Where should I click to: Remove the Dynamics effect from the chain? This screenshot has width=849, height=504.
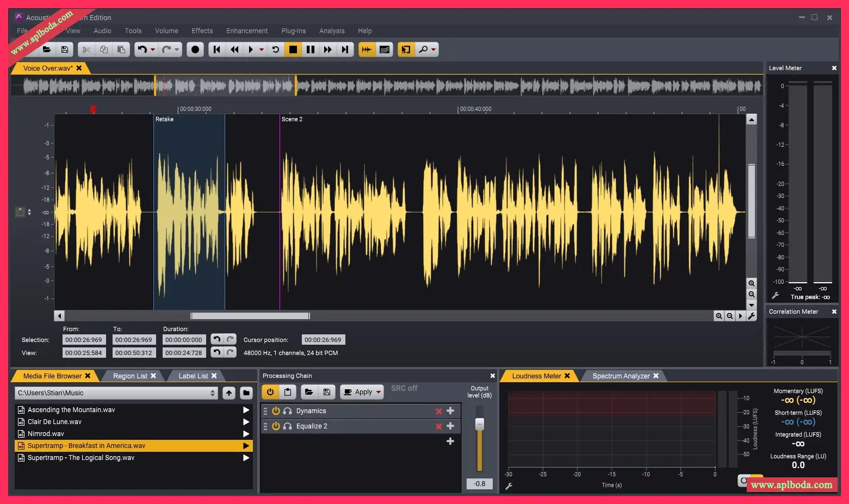439,411
